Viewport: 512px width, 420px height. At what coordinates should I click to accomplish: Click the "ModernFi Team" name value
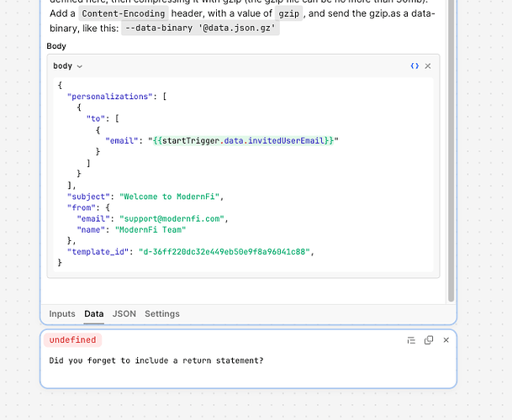[x=151, y=229]
